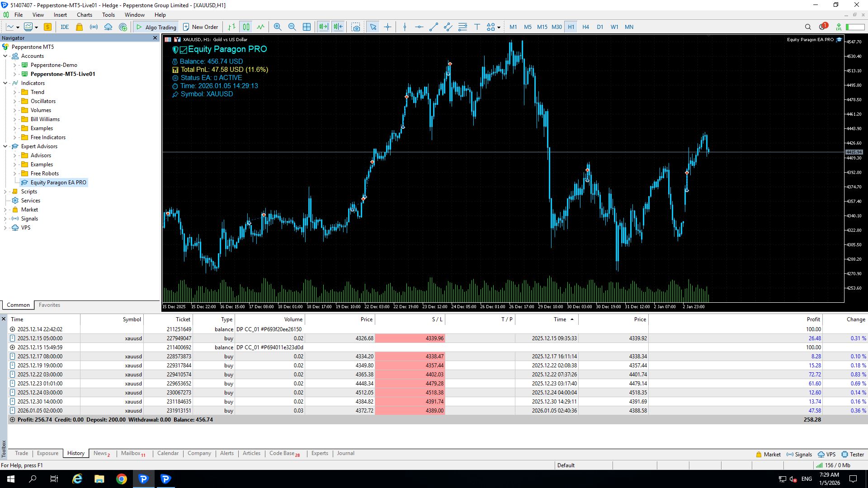Select Equity Paragon EA PRO in Navigator
This screenshot has height=488, width=868.
tap(58, 183)
